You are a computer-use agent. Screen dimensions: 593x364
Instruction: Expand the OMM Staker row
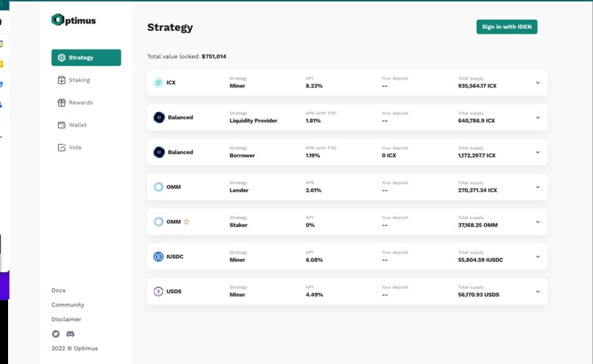538,222
